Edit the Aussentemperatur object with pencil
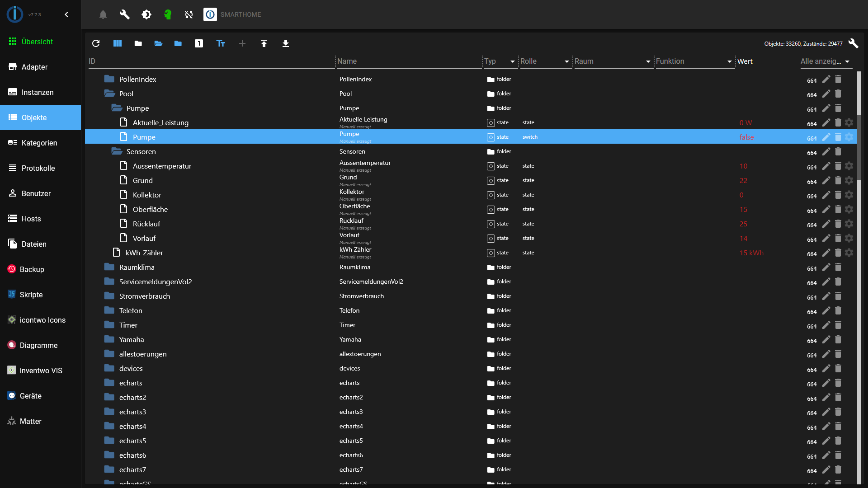Image resolution: width=868 pixels, height=488 pixels. click(x=826, y=166)
